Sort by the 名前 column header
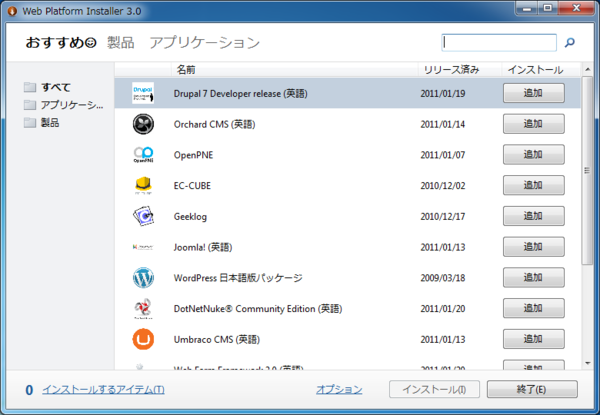 coord(294,70)
